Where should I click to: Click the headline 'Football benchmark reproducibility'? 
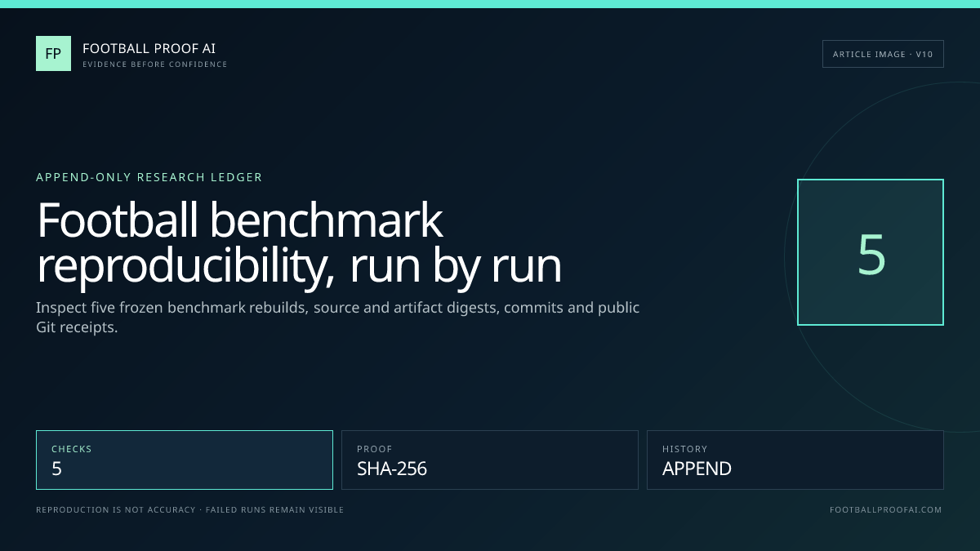(299, 243)
